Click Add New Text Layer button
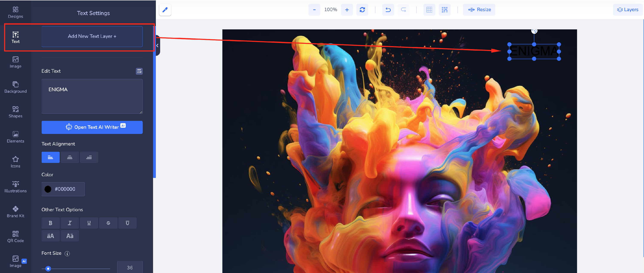644x273 pixels. tap(92, 36)
